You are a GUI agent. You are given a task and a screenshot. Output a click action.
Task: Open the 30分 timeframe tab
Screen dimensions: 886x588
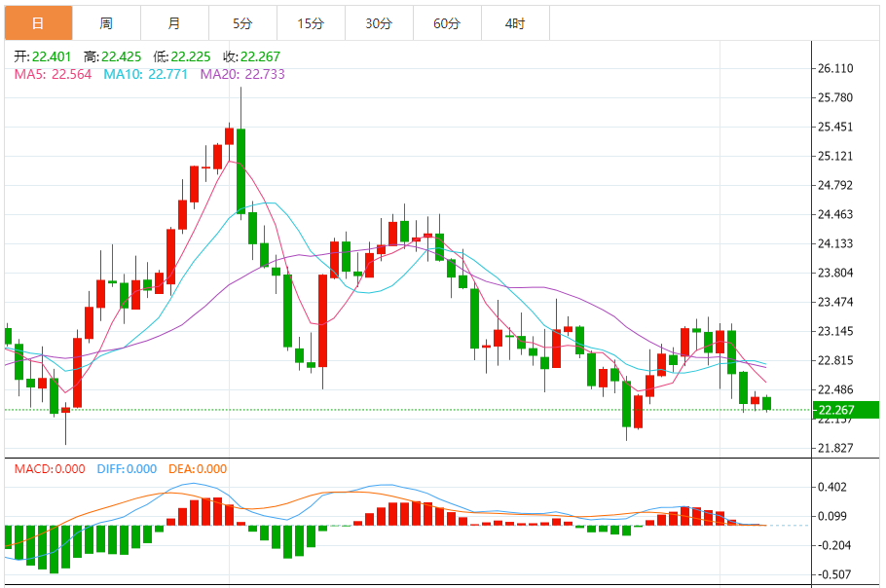pos(379,23)
